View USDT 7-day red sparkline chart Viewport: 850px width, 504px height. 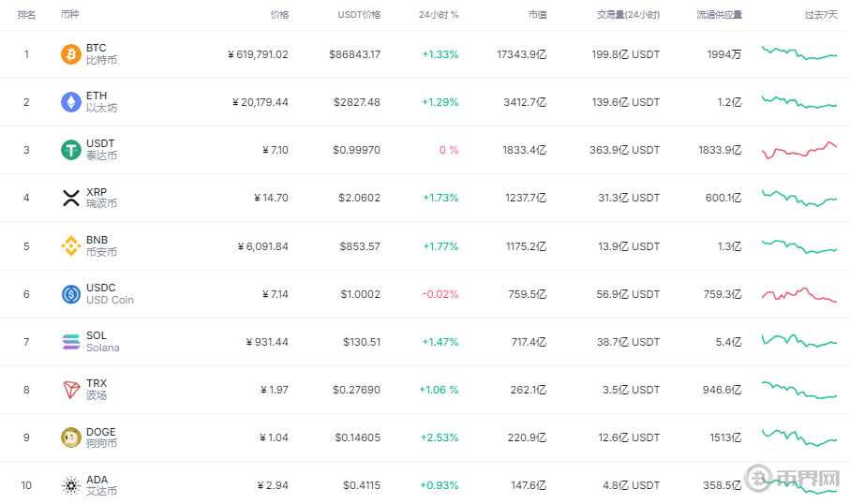[799, 150]
